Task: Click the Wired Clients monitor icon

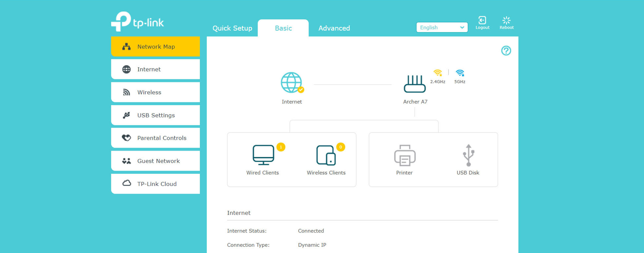Action: (x=263, y=155)
